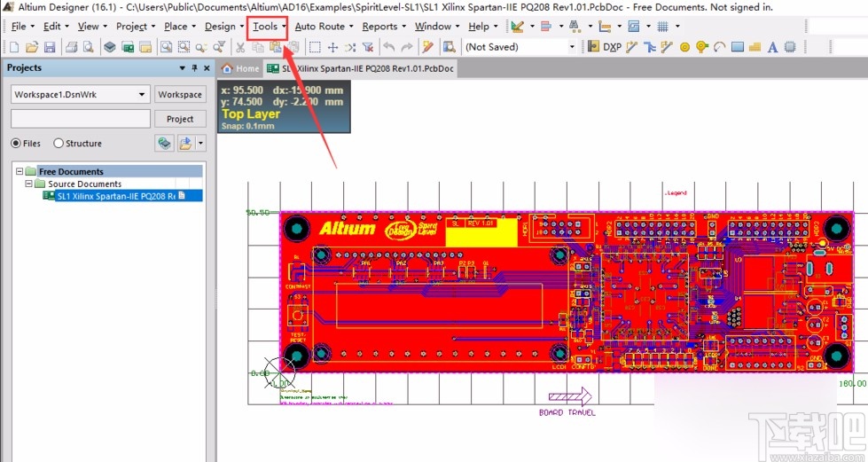This screenshot has width=868, height=462.
Task: Switch to the Home tab
Action: tap(240, 68)
